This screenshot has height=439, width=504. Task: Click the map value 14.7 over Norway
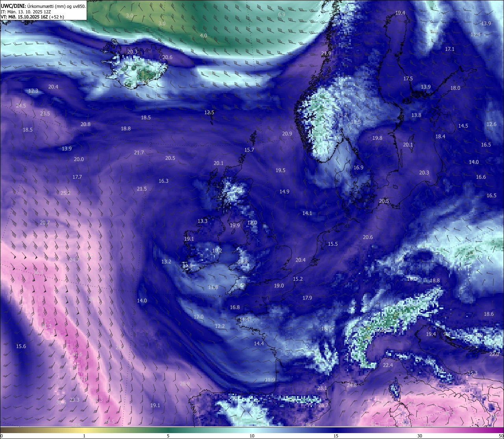(x=342, y=115)
